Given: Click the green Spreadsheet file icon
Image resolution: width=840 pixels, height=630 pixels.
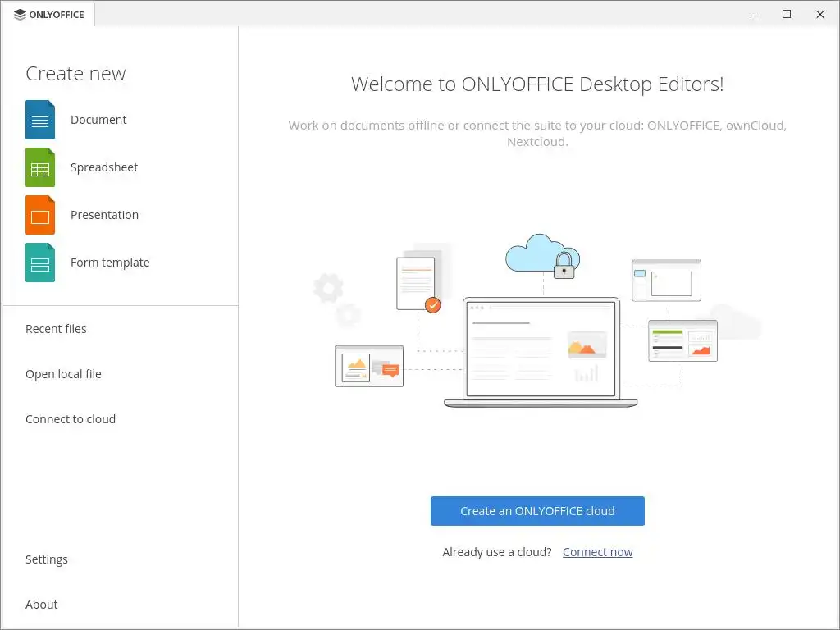Looking at the screenshot, I should (40, 167).
